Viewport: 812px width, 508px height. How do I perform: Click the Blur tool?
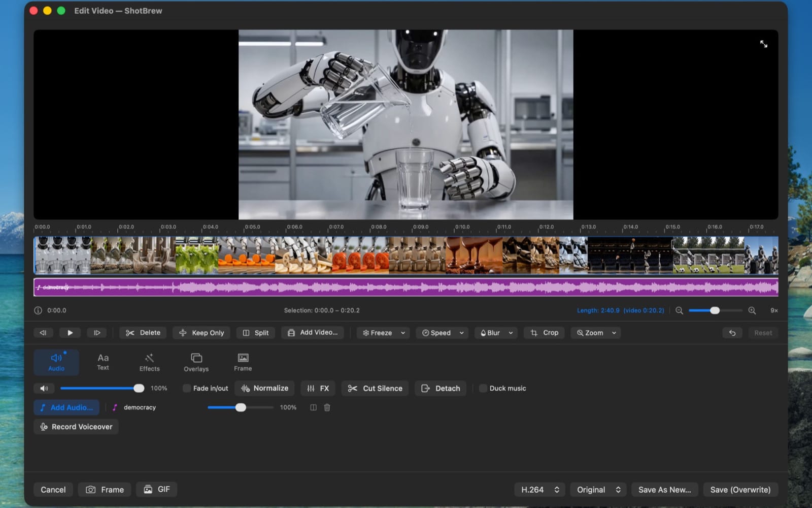point(490,333)
